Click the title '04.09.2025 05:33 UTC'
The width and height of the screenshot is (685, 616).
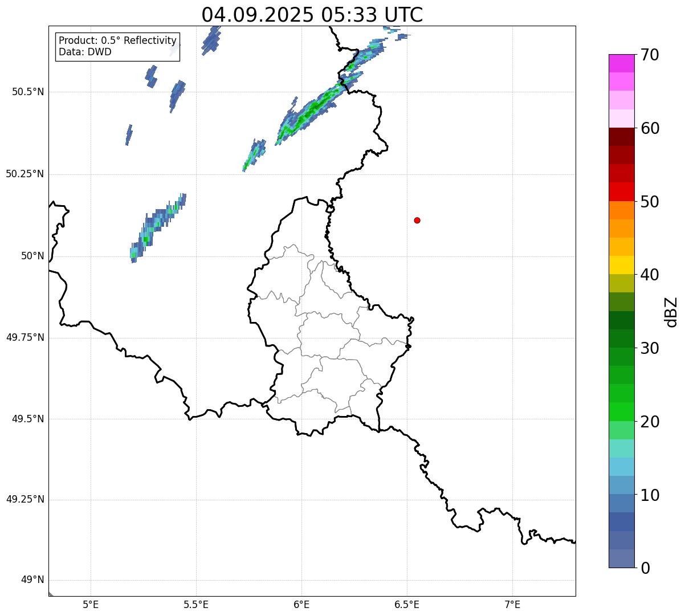tap(312, 15)
